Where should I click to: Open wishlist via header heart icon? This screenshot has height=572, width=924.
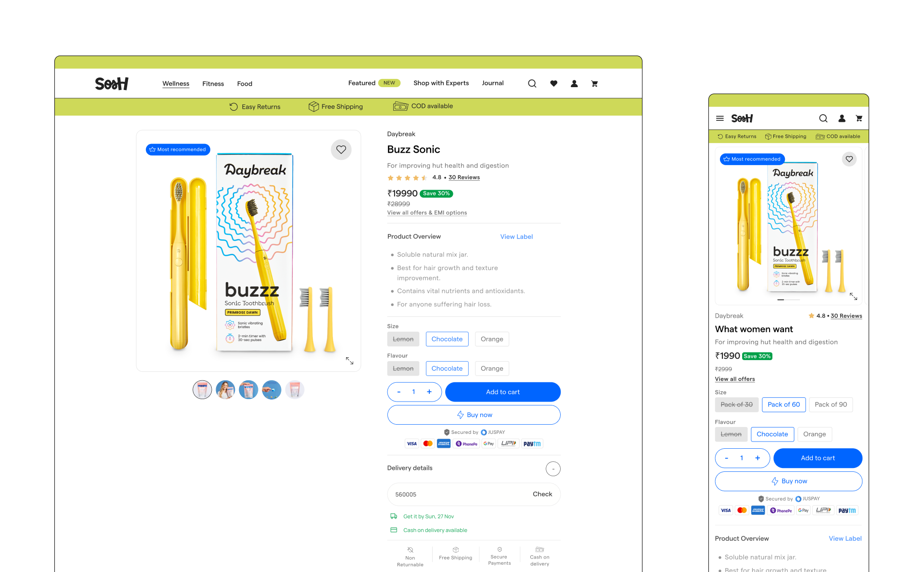[553, 84]
